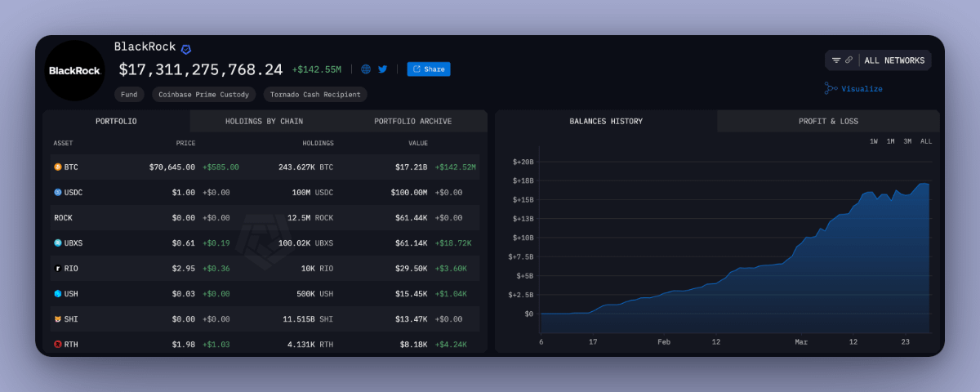Click BTC price $70,645.00

tap(171, 167)
